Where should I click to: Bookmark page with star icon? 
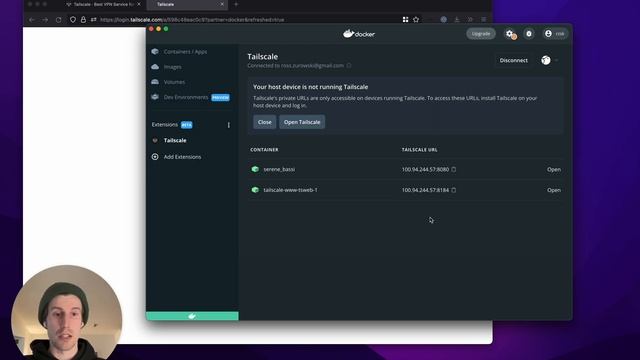pos(416,20)
